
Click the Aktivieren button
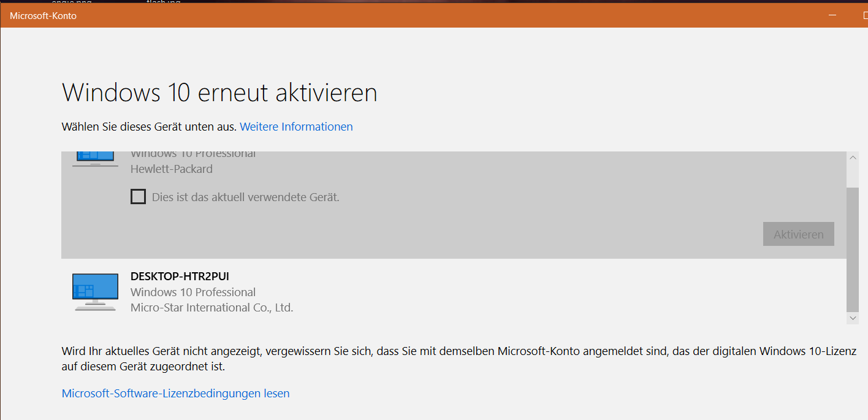pos(799,234)
